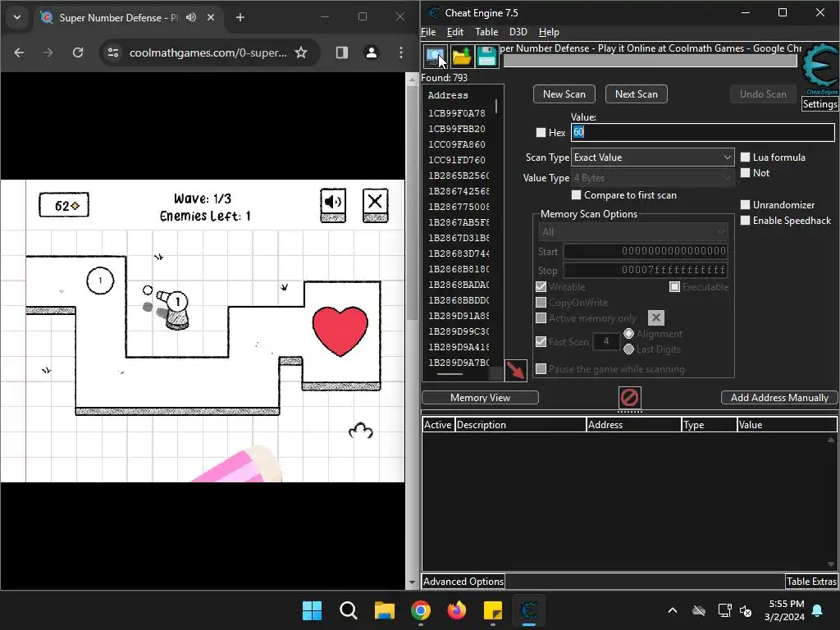Mute the game with the speaker icon
Image resolution: width=840 pixels, height=630 pixels.
coord(333,204)
